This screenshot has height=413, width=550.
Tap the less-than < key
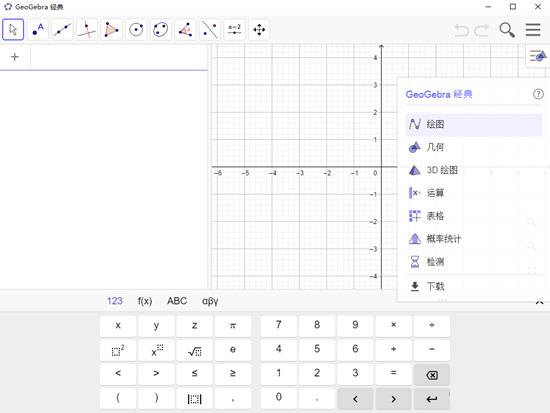(x=118, y=374)
